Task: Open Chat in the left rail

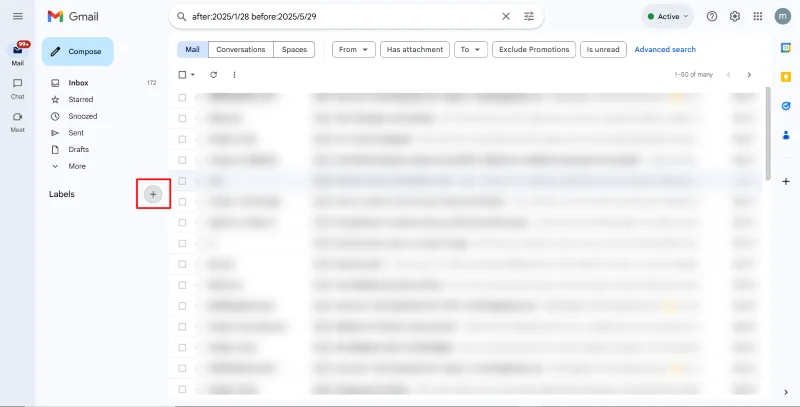Action: tap(18, 89)
